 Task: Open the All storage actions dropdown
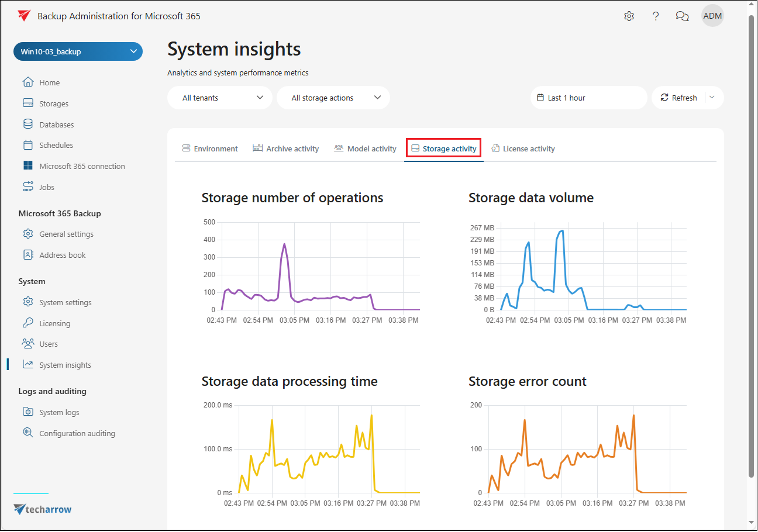[x=333, y=98]
